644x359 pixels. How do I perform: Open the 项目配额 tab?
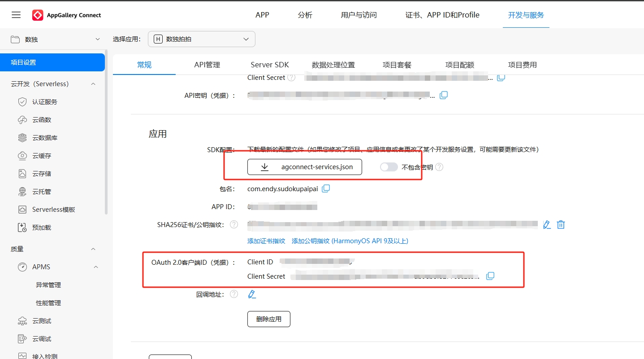click(x=459, y=65)
